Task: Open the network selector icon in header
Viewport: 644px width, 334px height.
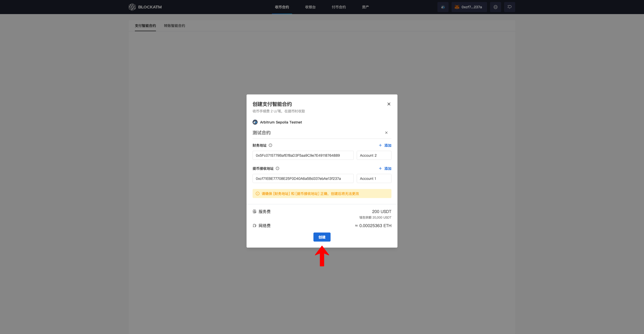Action: click(x=443, y=7)
